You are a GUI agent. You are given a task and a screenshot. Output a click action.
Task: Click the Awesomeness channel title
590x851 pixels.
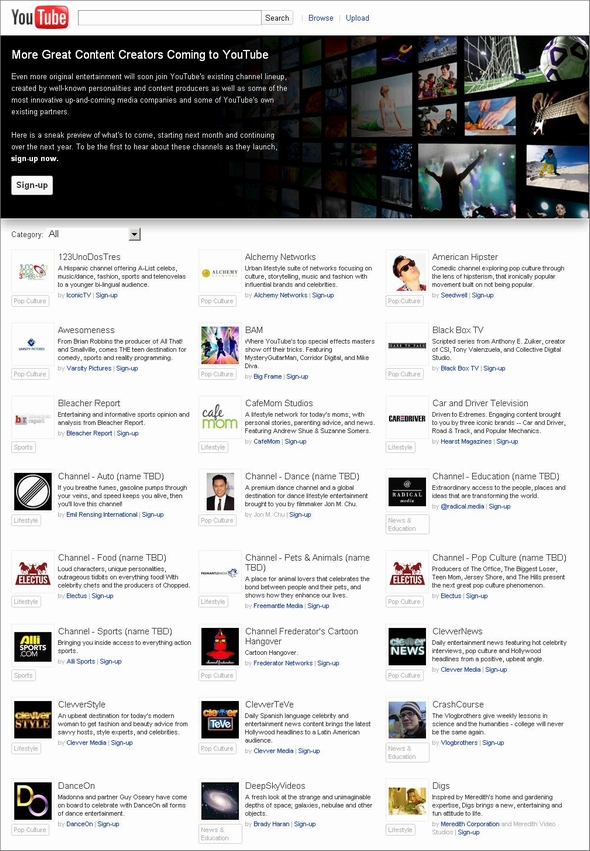click(86, 330)
